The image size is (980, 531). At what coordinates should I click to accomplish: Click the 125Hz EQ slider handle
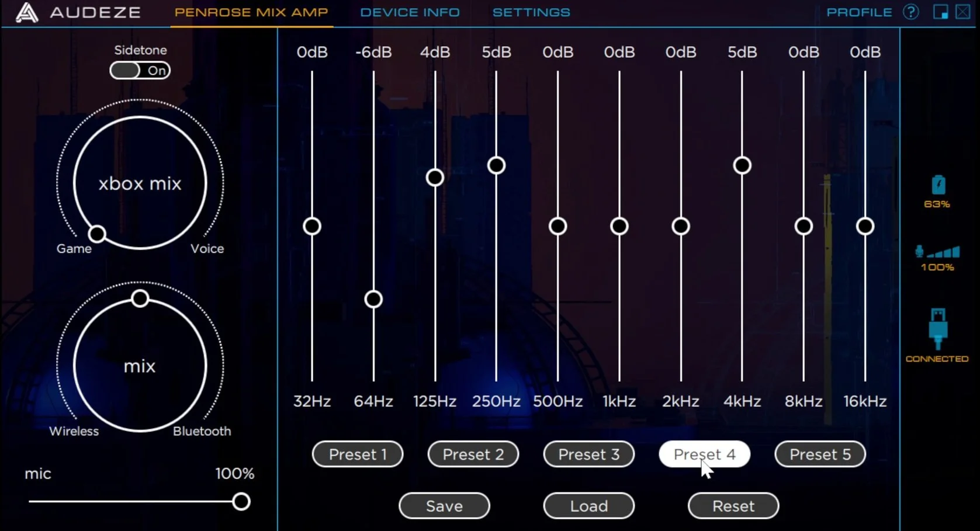(435, 177)
